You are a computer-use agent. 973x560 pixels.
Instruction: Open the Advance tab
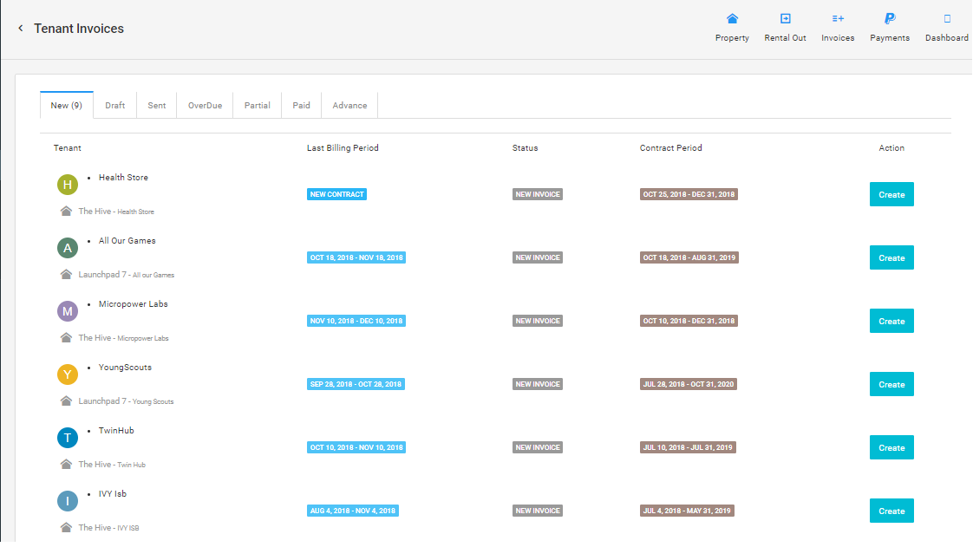tap(349, 106)
